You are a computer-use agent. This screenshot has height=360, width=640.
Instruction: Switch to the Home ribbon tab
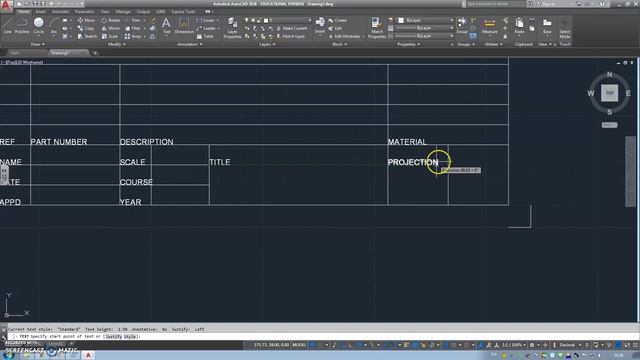(24, 11)
